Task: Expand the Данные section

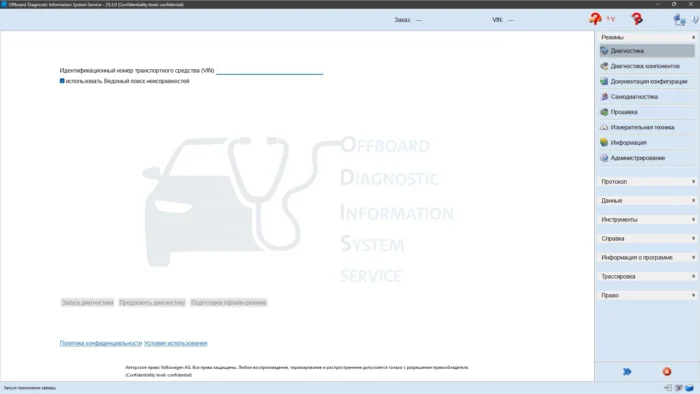Action: pos(647,201)
